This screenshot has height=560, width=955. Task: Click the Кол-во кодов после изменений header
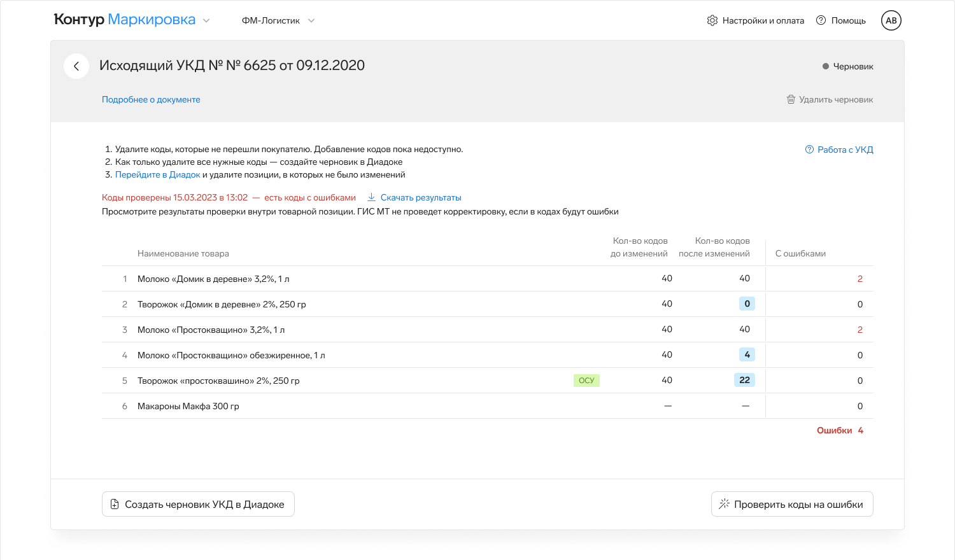point(714,247)
